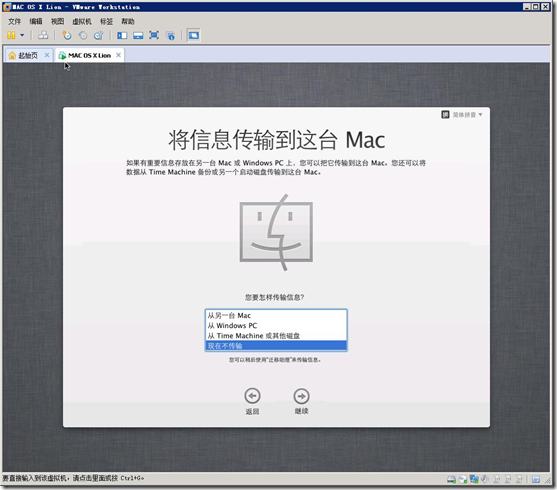Image resolution: width=557 pixels, height=490 pixels.
Task: Click the VMware Workstation title bar icon
Action: 7,7
